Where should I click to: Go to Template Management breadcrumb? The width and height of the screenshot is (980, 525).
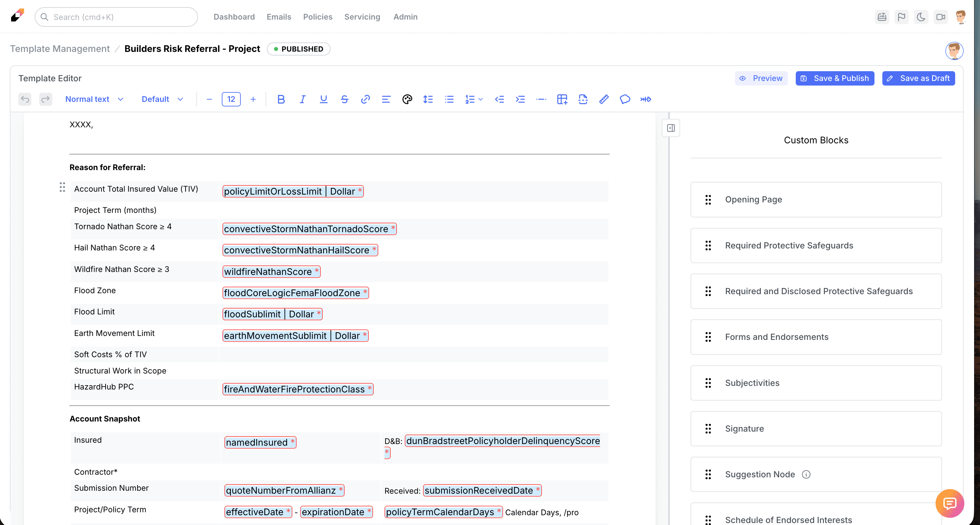point(60,49)
